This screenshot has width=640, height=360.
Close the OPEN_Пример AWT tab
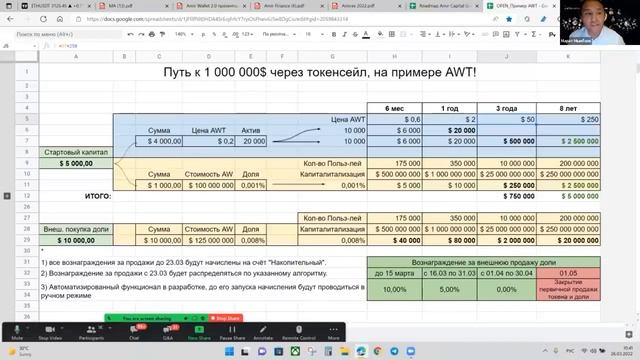click(554, 6)
